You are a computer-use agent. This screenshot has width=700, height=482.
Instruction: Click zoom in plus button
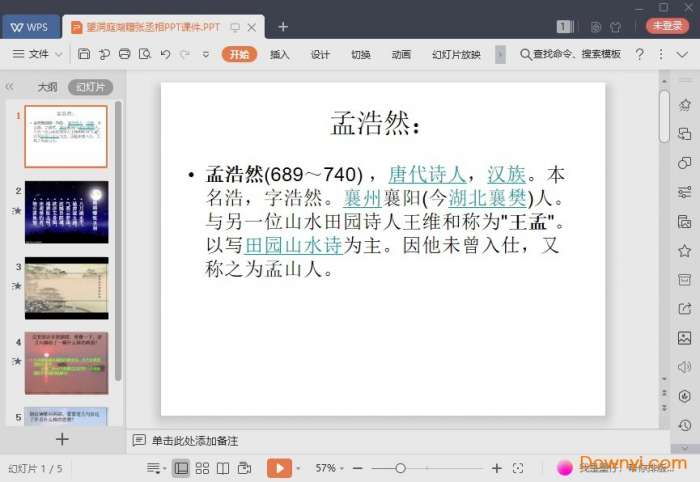pos(496,468)
